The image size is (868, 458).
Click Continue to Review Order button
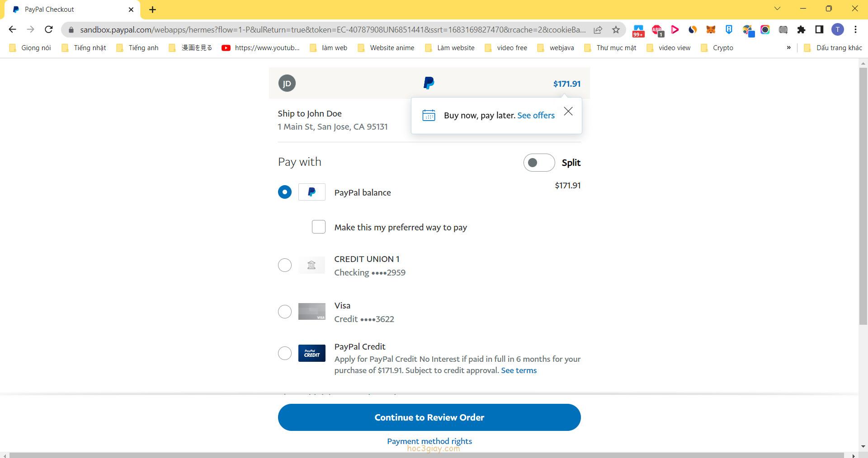429,417
